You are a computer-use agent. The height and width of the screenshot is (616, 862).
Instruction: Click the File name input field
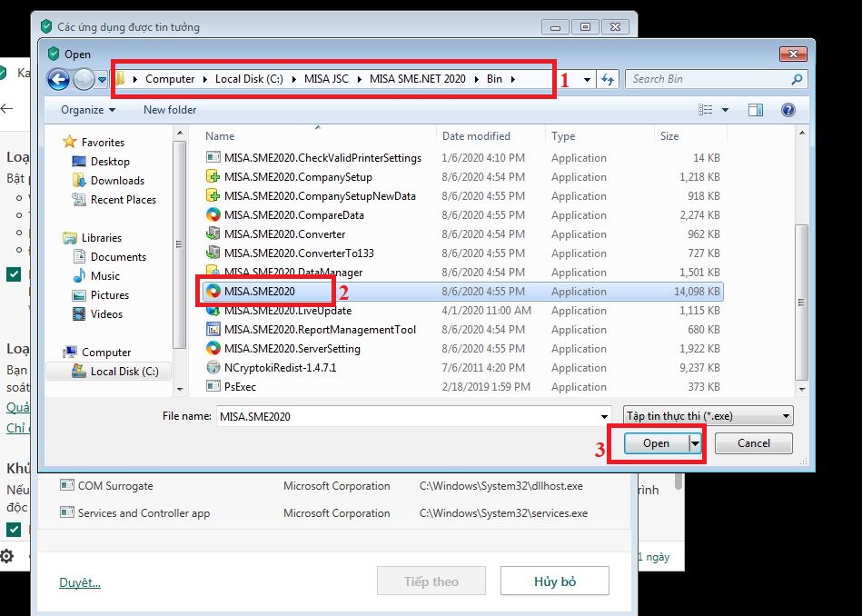coord(407,416)
